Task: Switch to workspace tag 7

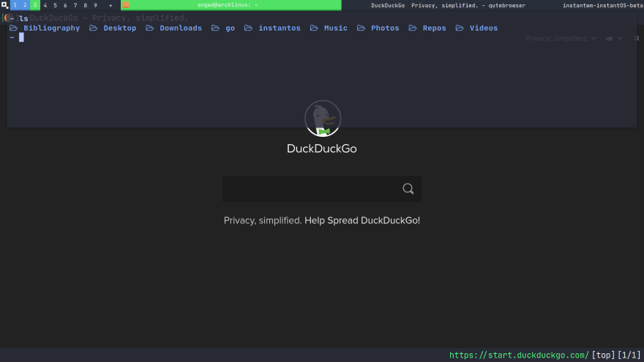Action: (x=75, y=5)
